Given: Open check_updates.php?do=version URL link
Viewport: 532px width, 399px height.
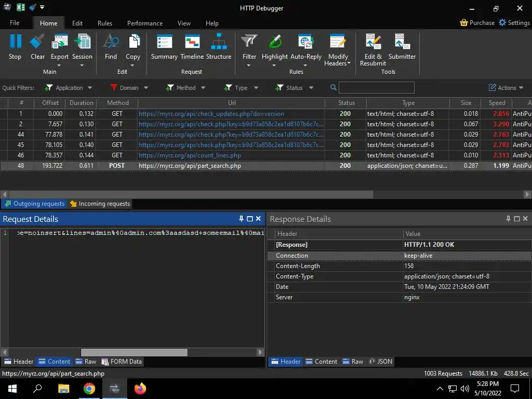Looking at the screenshot, I should point(211,114).
